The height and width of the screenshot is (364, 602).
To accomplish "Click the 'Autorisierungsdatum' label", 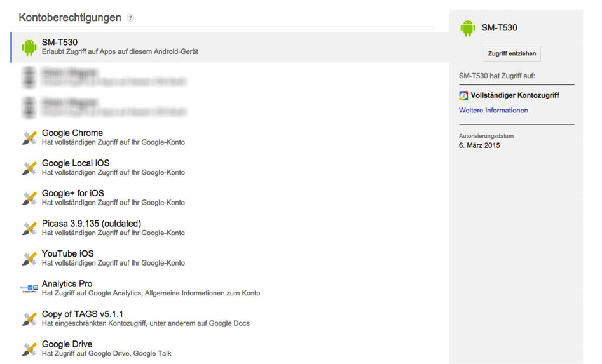I will pos(486,136).
